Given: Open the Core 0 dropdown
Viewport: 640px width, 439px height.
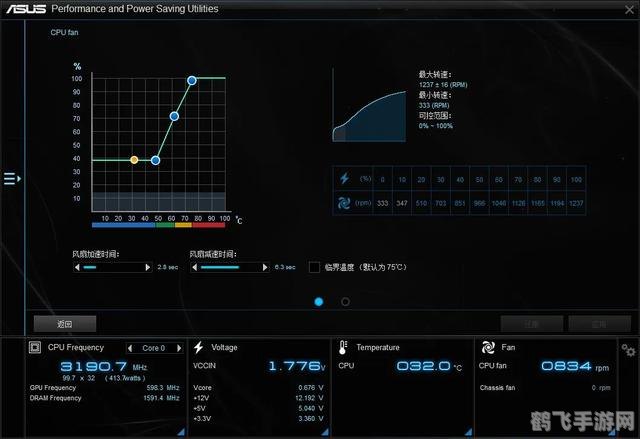Looking at the screenshot, I should pyautogui.click(x=156, y=348).
